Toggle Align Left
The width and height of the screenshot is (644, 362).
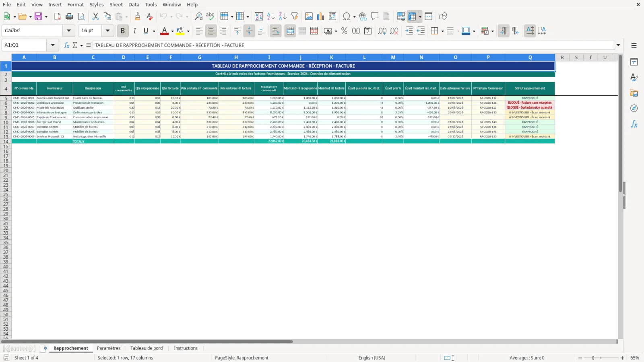199,31
